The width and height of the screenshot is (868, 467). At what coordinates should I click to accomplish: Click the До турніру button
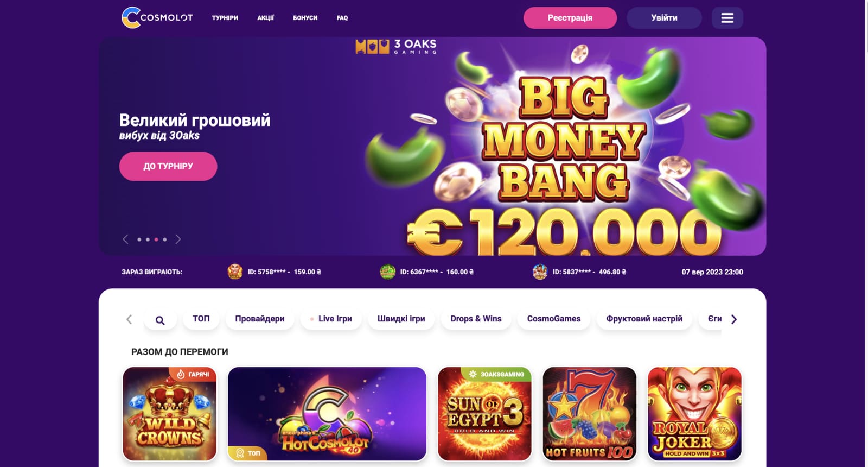coord(168,166)
